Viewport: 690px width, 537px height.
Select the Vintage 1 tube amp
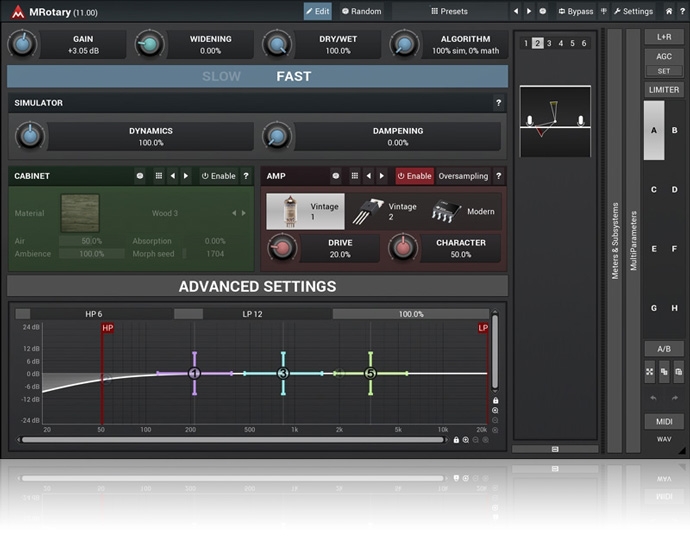point(305,211)
